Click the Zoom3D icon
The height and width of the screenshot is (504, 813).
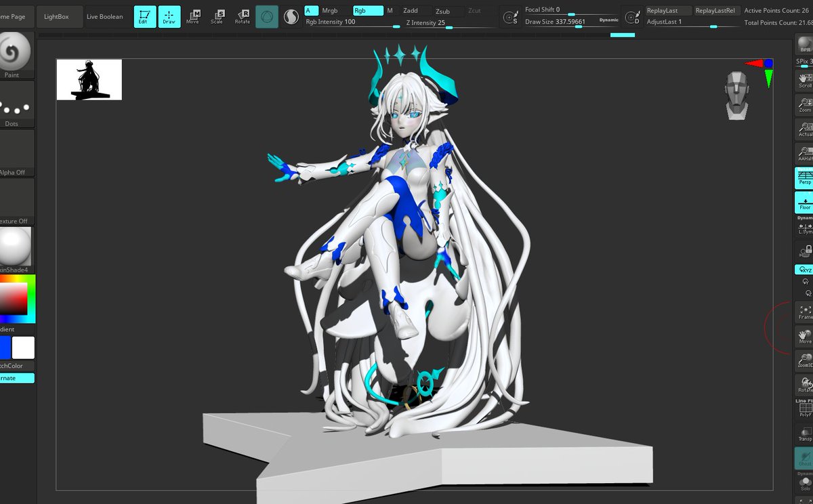point(805,361)
